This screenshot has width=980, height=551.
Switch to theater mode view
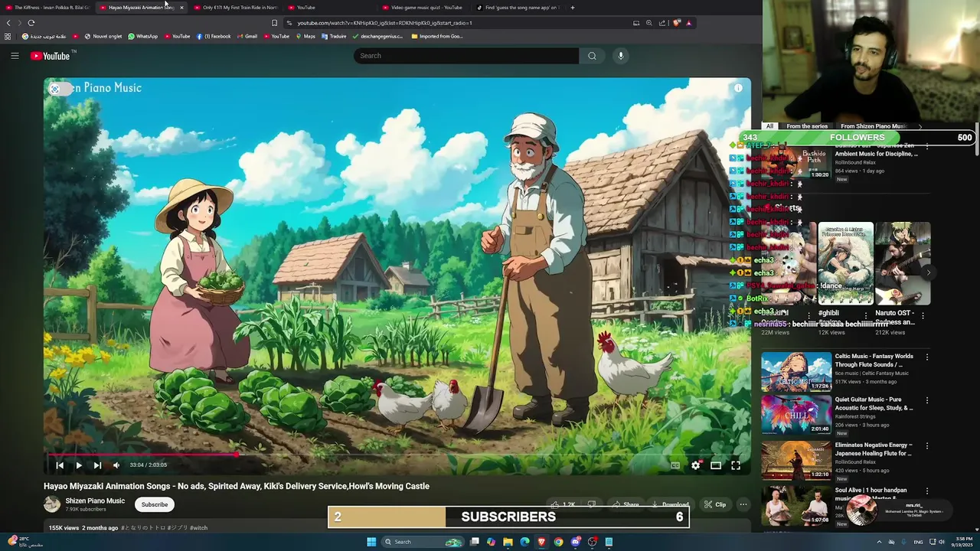click(716, 465)
